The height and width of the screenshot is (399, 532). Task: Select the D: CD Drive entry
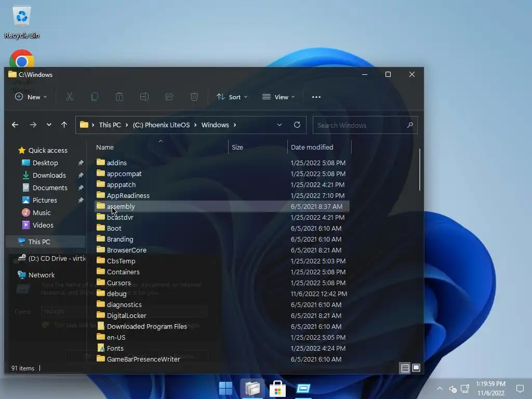click(51, 259)
